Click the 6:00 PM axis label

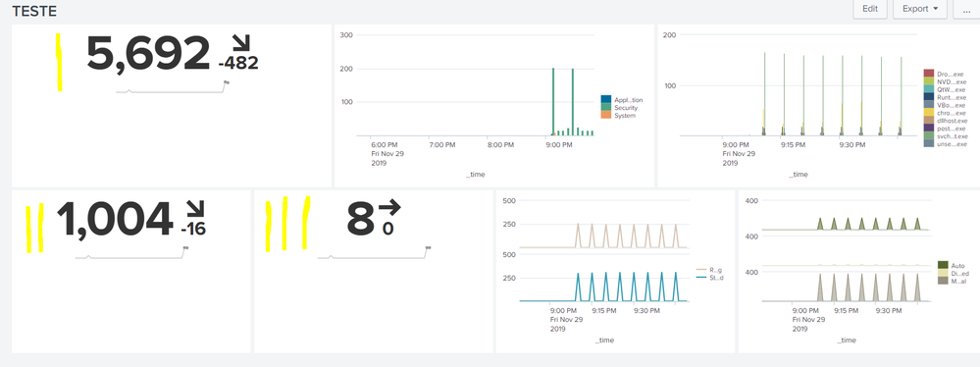click(x=384, y=144)
